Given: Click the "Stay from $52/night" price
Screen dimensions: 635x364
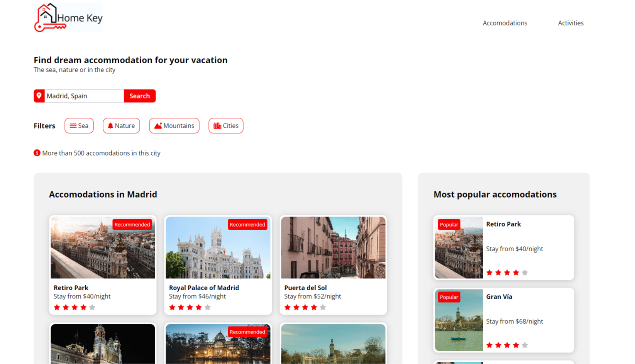Looking at the screenshot, I should coord(313,296).
